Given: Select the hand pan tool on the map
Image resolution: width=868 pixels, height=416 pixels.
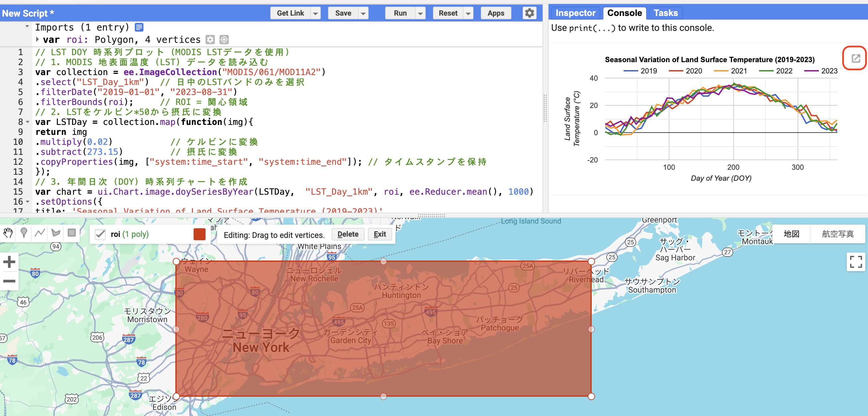Looking at the screenshot, I should point(8,233).
